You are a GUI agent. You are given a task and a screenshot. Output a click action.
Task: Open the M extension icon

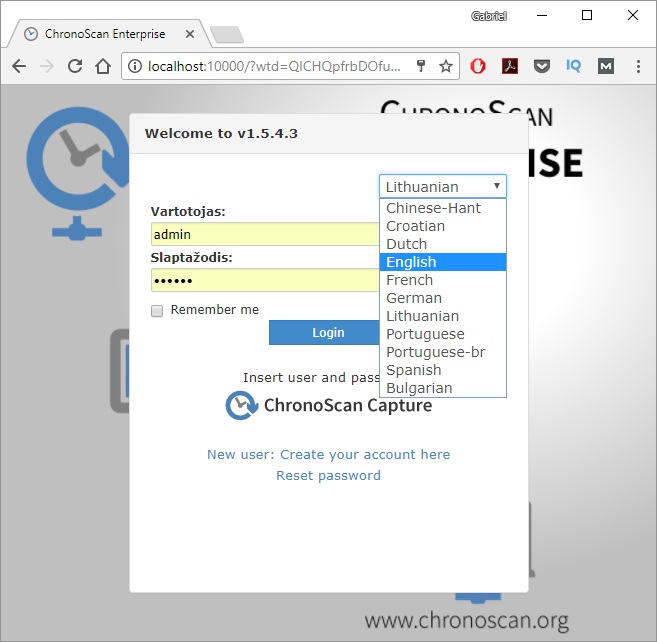(605, 66)
